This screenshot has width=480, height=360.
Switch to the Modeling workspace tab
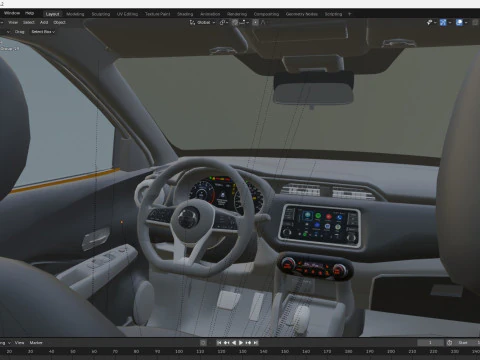75,14
